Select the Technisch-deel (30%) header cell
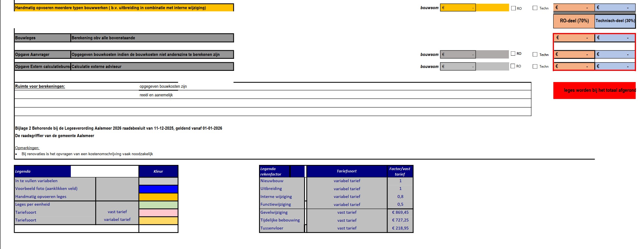 point(615,21)
